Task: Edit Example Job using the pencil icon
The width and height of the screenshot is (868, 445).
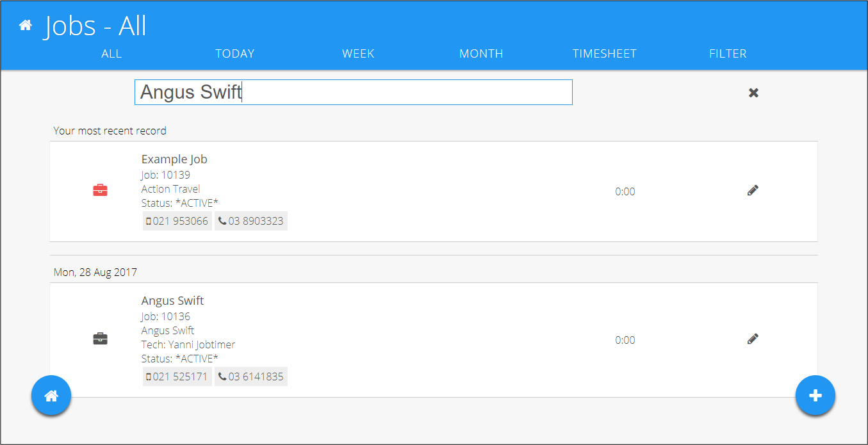Action: (753, 190)
